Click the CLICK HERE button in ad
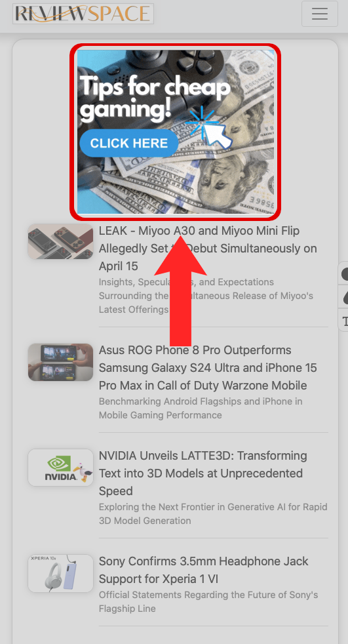Screen dimensions: 348x644 pos(129,143)
